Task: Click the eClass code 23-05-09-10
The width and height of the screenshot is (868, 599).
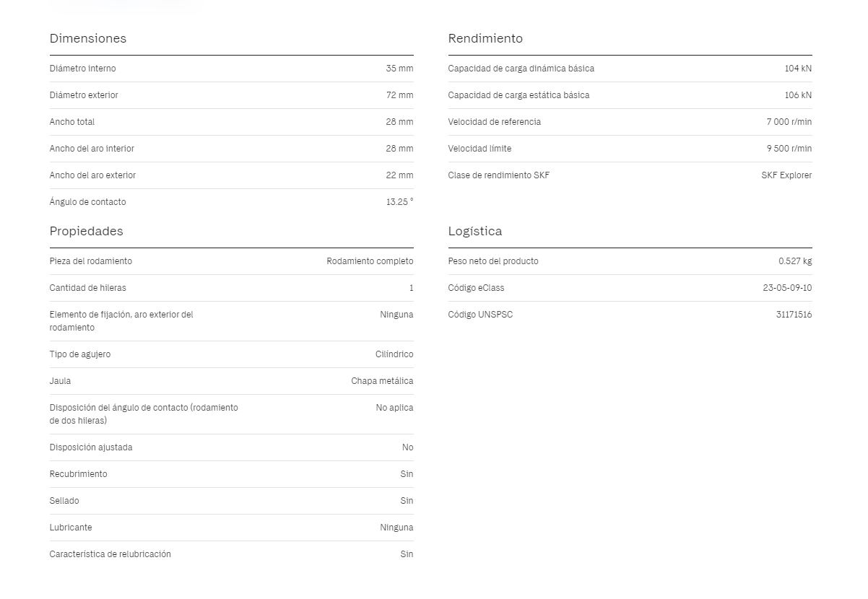Action: click(787, 288)
